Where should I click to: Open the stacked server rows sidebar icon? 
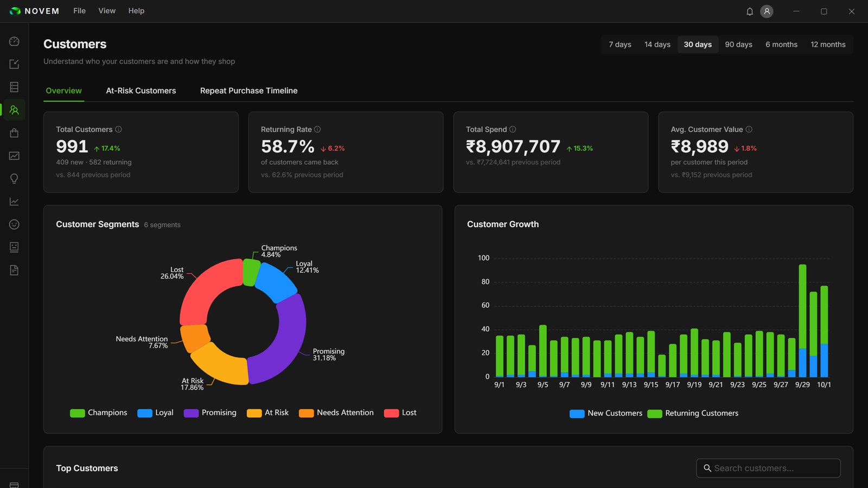coord(14,87)
